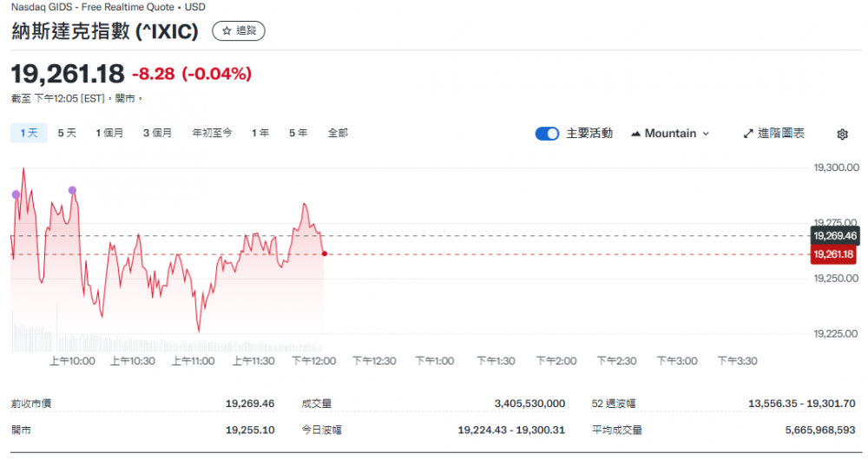
Task: Click the red current-price dot on chart
Action: coord(324,253)
